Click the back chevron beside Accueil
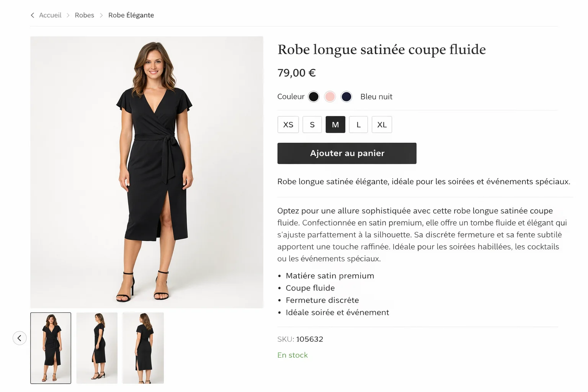This screenshot has height=392, width=588. tap(33, 15)
